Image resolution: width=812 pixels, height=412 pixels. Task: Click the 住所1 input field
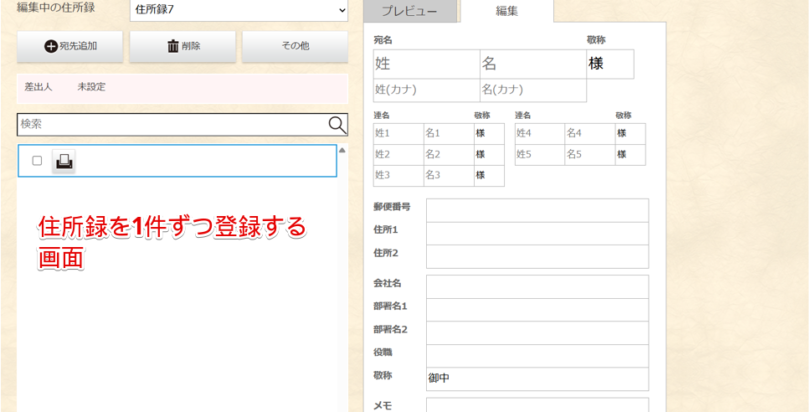(x=538, y=234)
